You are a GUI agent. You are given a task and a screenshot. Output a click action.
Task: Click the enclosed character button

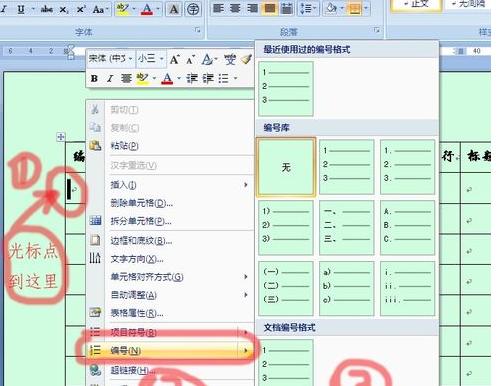pyautogui.click(x=193, y=9)
